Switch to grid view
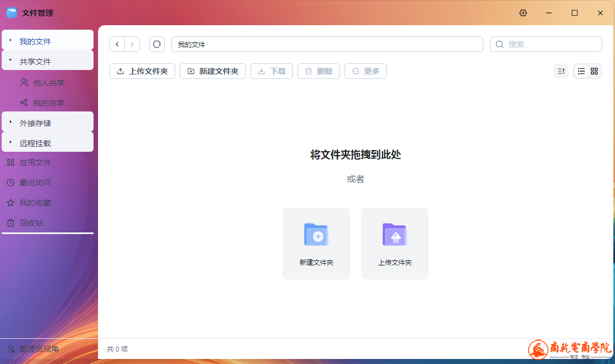Viewport: 615px width, 364px height. (x=594, y=71)
